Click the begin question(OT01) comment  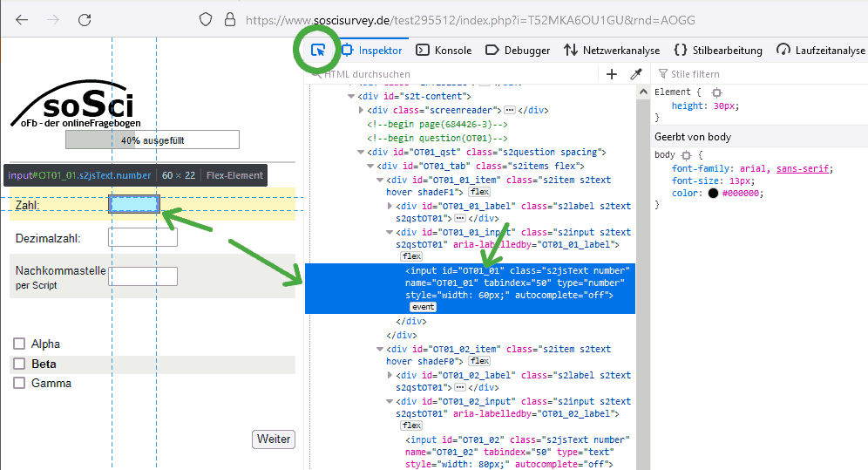click(x=437, y=139)
